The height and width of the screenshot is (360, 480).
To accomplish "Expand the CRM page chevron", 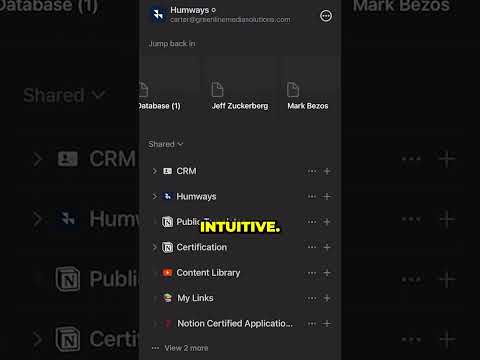I will [154, 171].
